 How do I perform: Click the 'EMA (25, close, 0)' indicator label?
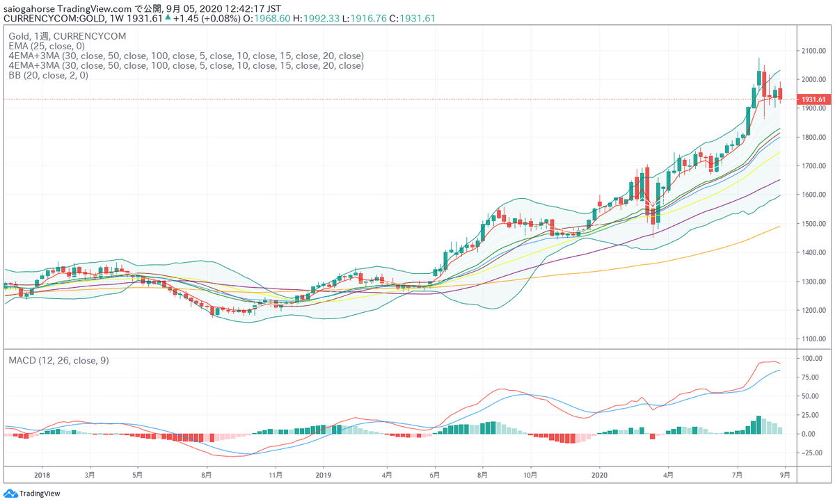(48, 45)
